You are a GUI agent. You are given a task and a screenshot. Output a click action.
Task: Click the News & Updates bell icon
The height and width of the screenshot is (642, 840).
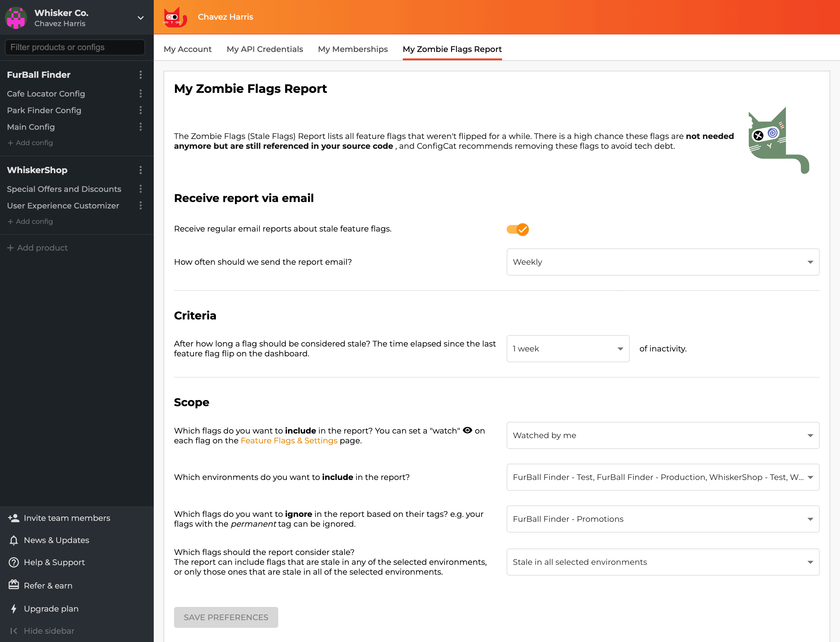(x=14, y=540)
